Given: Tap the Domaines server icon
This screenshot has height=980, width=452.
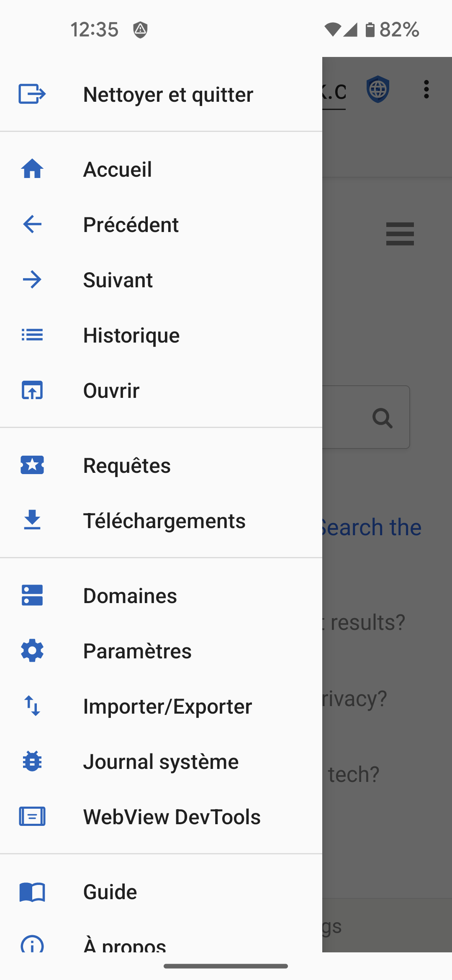Looking at the screenshot, I should (x=32, y=596).
